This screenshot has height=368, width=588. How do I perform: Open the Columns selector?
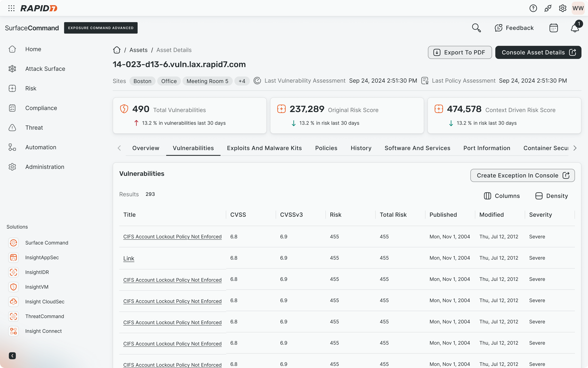(502, 196)
